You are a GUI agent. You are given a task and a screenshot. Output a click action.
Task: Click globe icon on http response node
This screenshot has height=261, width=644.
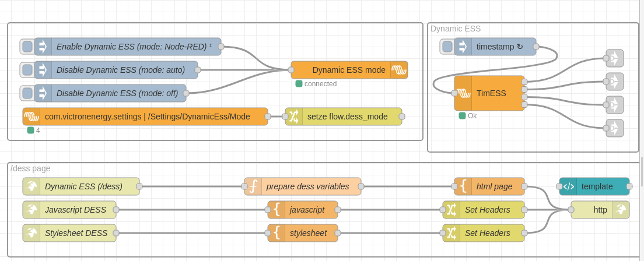[621, 210]
